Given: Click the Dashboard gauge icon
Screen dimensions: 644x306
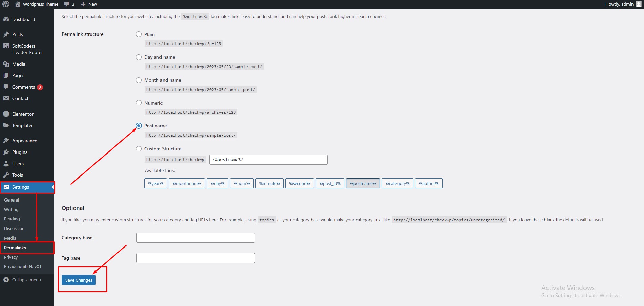Looking at the screenshot, I should [x=6, y=19].
